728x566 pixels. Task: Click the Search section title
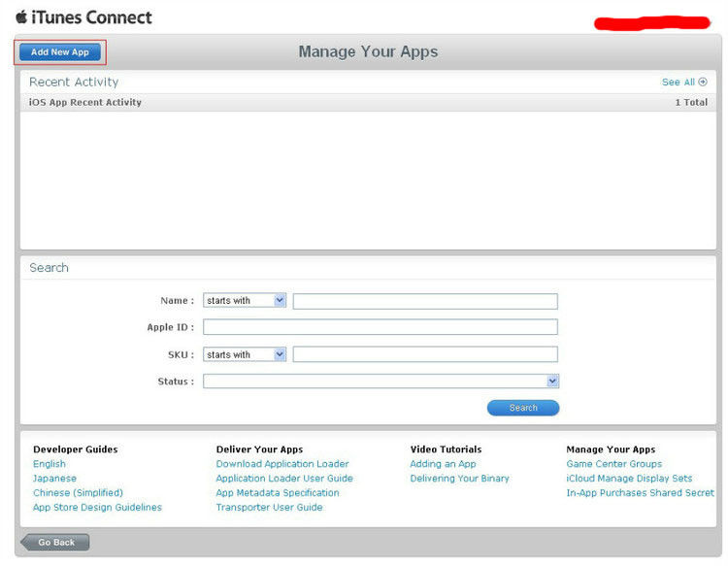pos(49,268)
